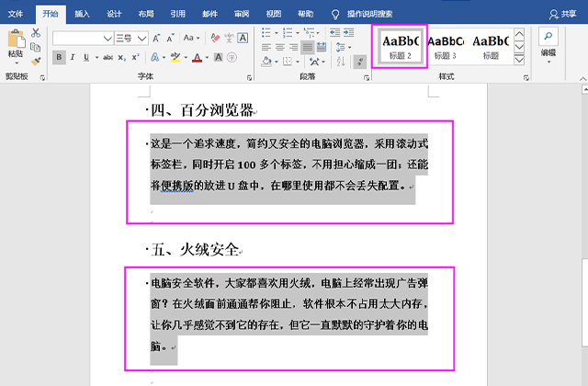Open the Change Case Aa dropdown
The height and width of the screenshot is (386, 588).
[191, 38]
